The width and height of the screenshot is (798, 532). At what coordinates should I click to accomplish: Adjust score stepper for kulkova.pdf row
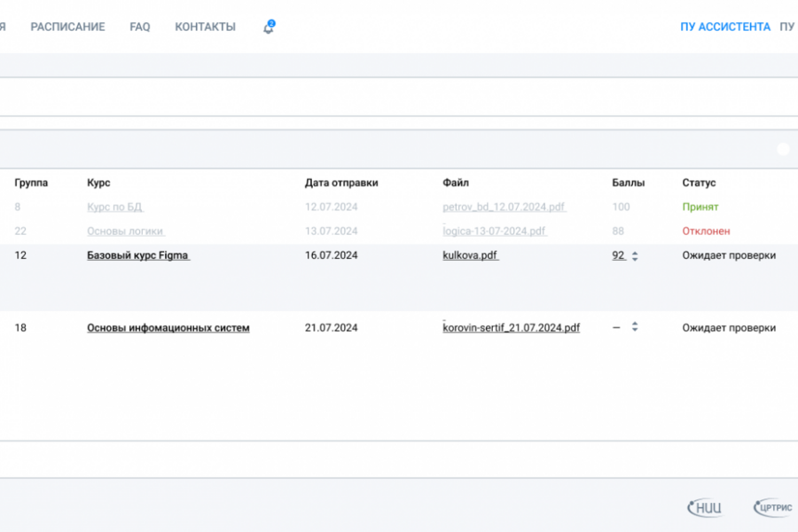click(635, 256)
